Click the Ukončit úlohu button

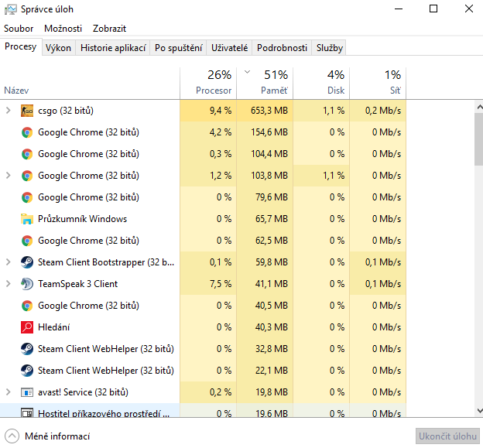click(x=447, y=436)
